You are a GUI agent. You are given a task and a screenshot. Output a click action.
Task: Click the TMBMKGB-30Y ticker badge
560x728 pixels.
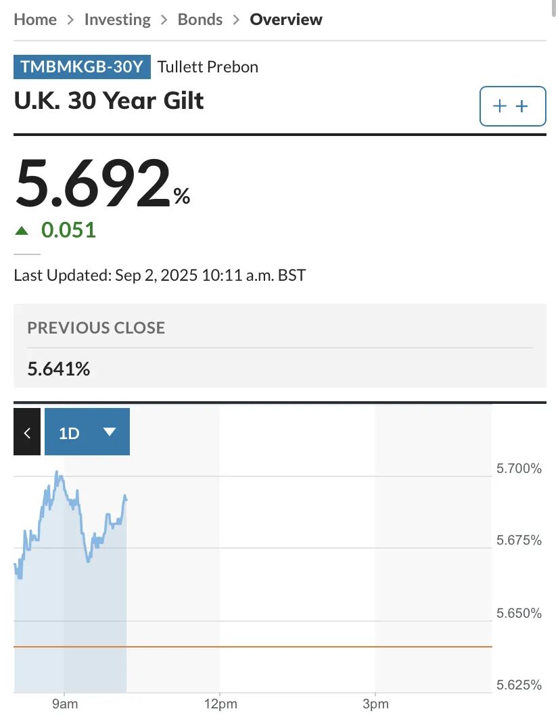(x=82, y=67)
